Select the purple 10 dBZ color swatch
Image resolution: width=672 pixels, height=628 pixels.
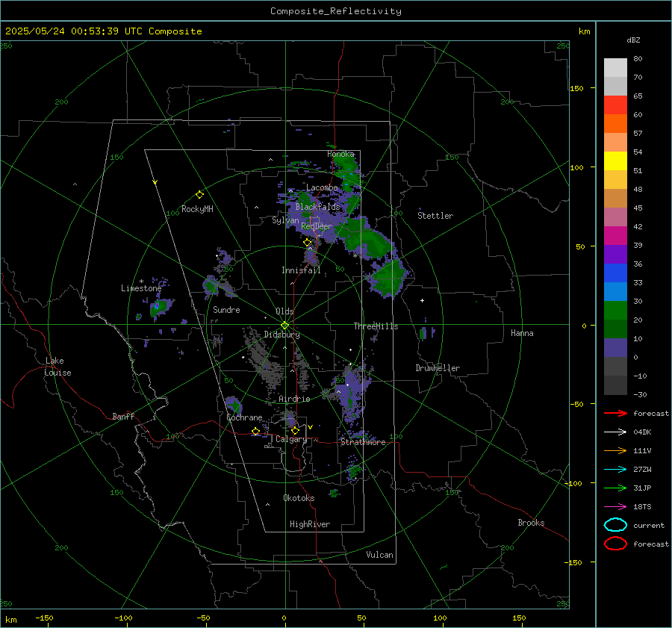615,348
